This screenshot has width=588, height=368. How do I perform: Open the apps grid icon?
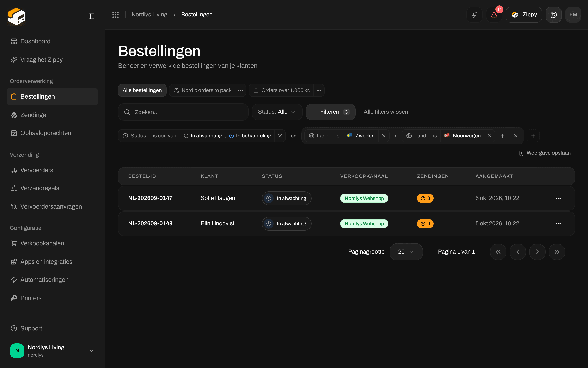pyautogui.click(x=115, y=15)
